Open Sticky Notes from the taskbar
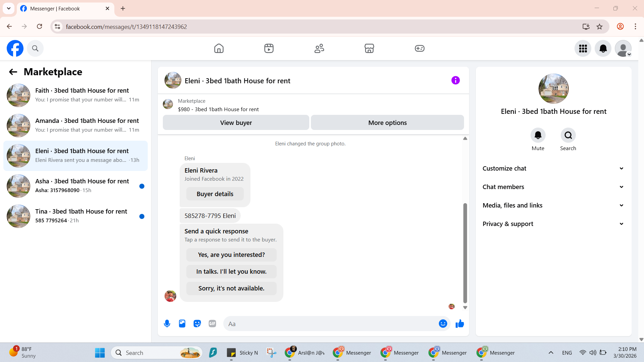Screen dimensions: 644x362 (242, 353)
